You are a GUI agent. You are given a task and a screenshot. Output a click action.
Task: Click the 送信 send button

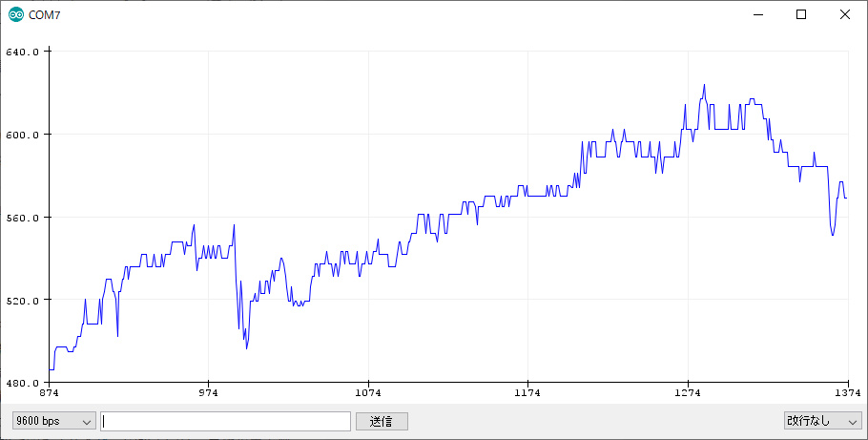tap(382, 421)
